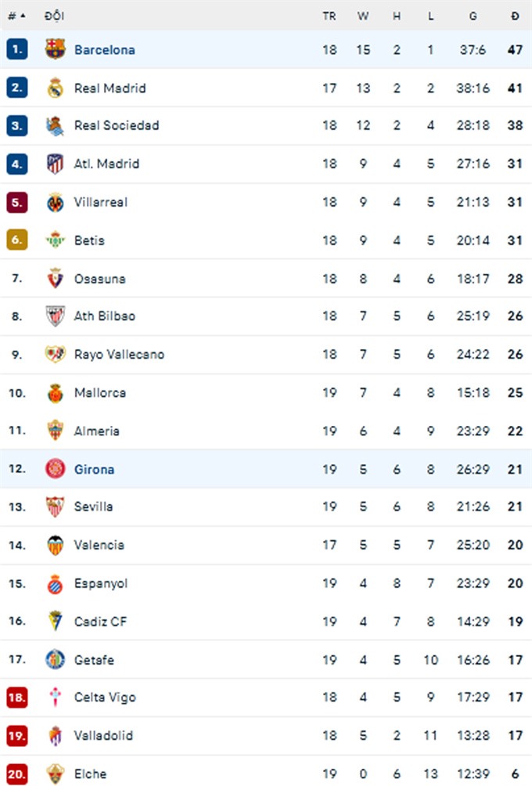Click the Real Madrid crest icon
This screenshot has height=786, width=532.
(x=55, y=88)
